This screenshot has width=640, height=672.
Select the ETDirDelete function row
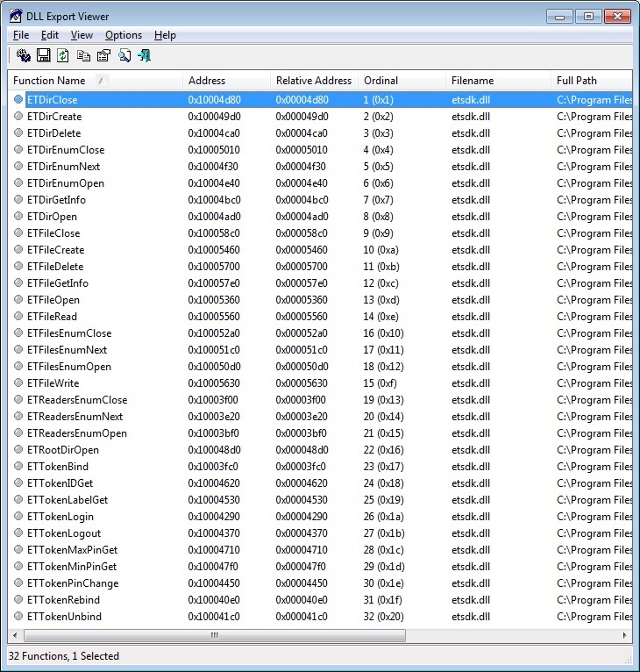[x=320, y=132]
